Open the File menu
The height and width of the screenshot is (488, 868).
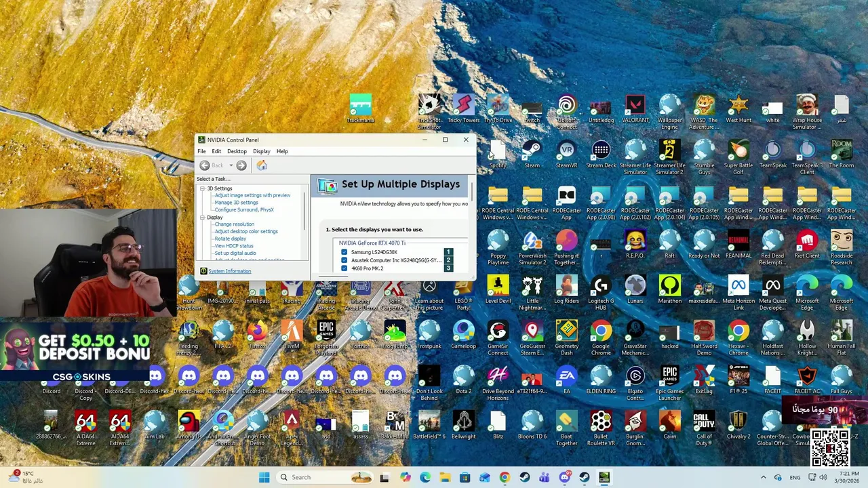(x=201, y=151)
